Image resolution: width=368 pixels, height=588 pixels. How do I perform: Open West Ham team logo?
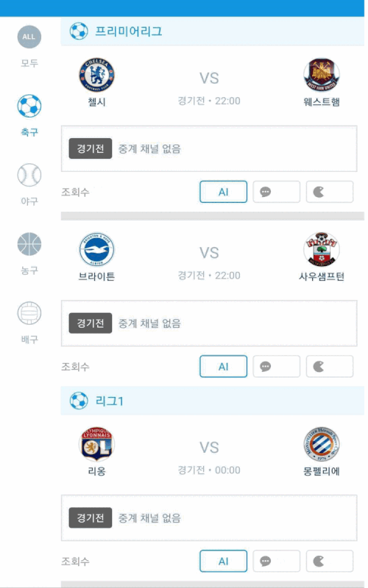pos(322,75)
